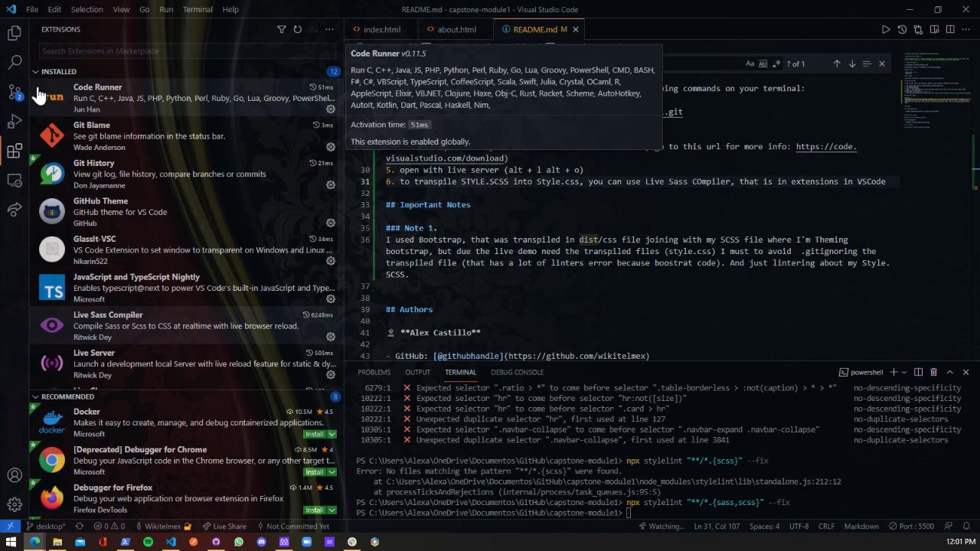The image size is (980, 551).
Task: Open new terminal launch profile dropdown
Action: (x=904, y=372)
